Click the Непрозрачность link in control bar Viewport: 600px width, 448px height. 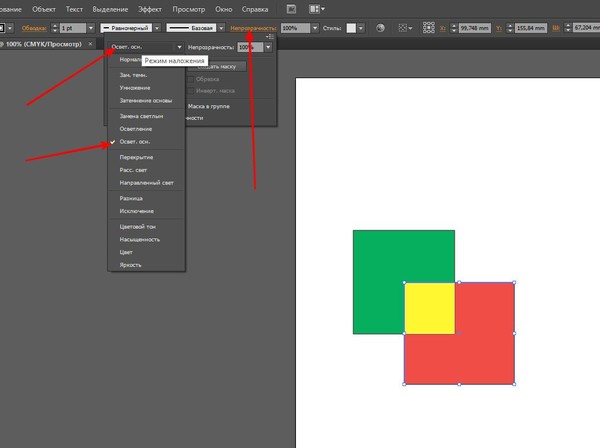pyautogui.click(x=253, y=28)
